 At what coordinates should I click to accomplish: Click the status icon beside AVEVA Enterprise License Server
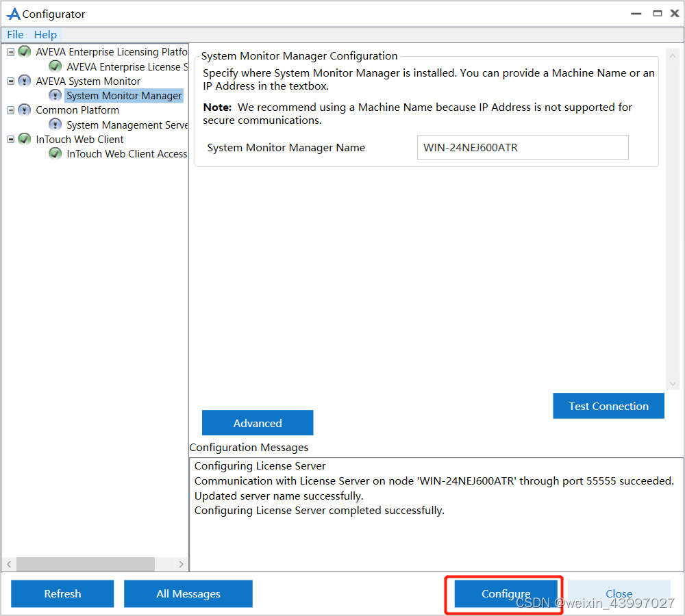(55, 66)
